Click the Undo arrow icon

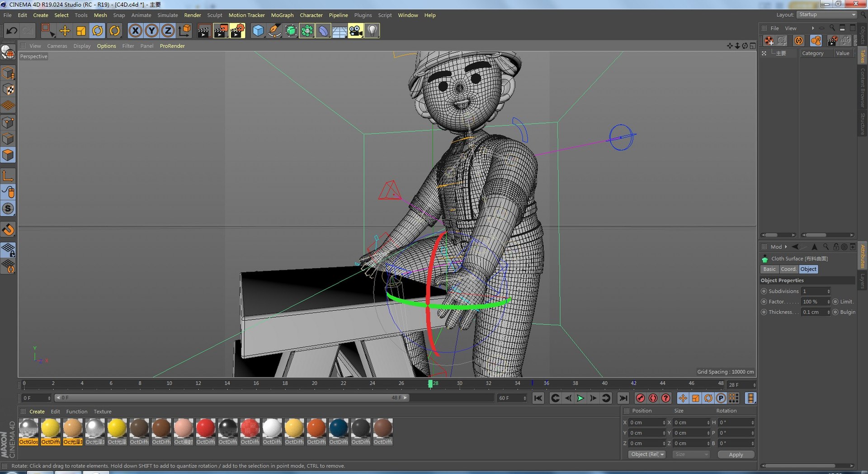click(12, 31)
